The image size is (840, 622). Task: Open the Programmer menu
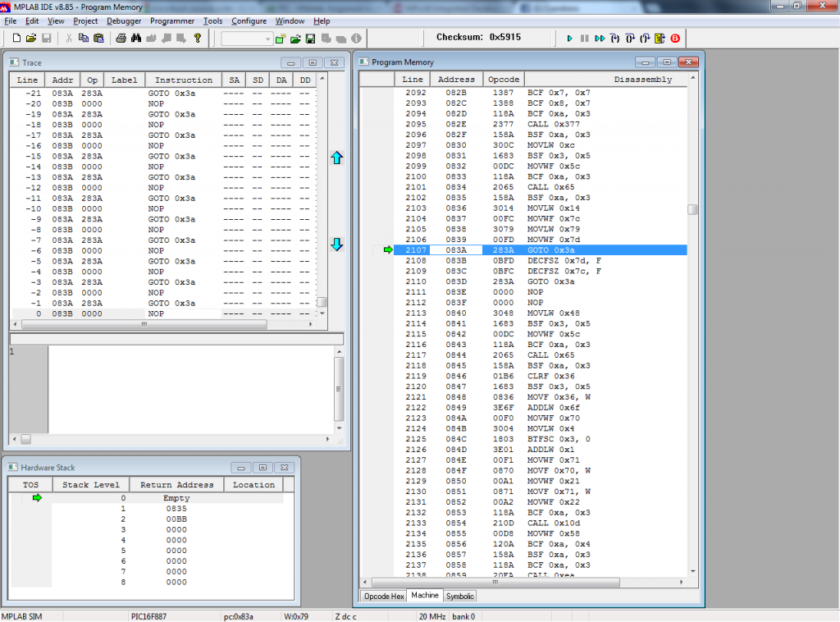pyautogui.click(x=172, y=21)
